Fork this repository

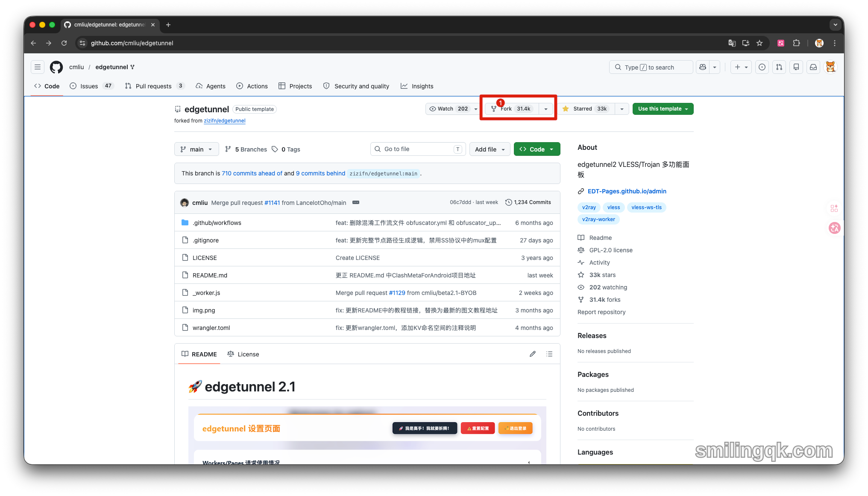pos(511,109)
